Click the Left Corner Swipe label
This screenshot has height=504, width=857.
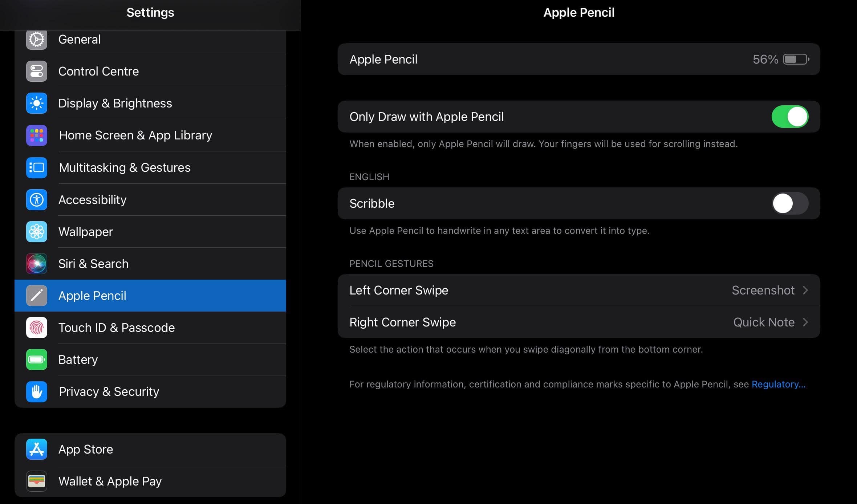click(399, 290)
